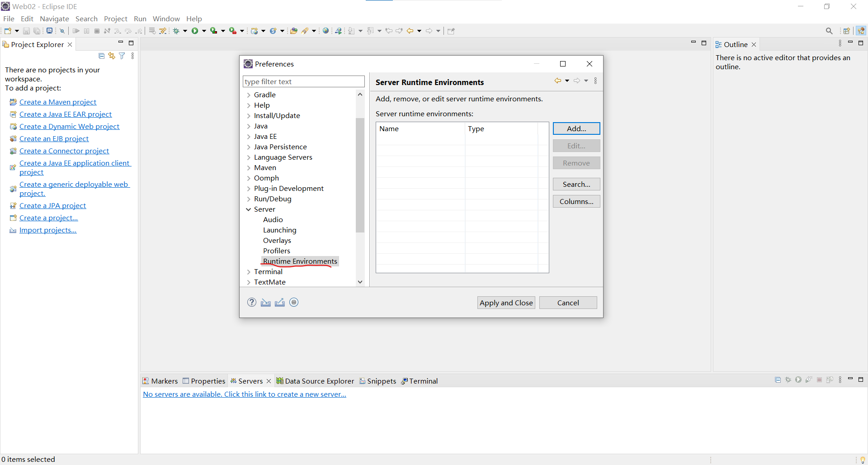Expand the Maven preferences node

click(x=249, y=168)
